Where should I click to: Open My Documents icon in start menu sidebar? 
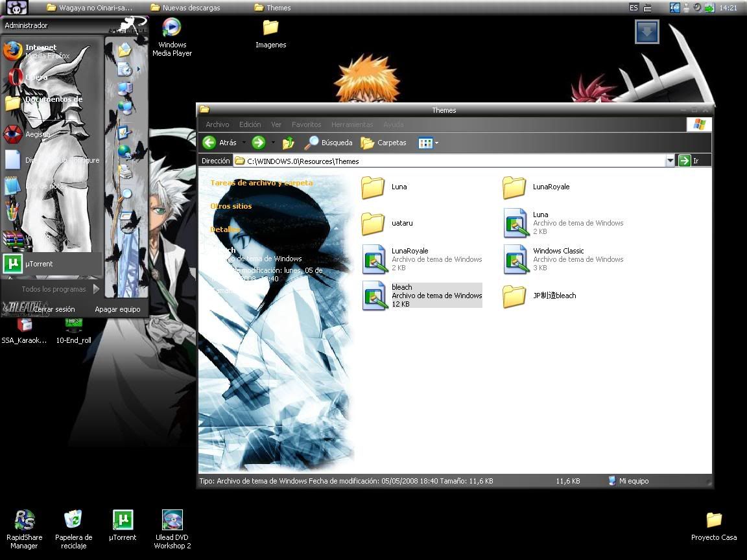(x=124, y=49)
